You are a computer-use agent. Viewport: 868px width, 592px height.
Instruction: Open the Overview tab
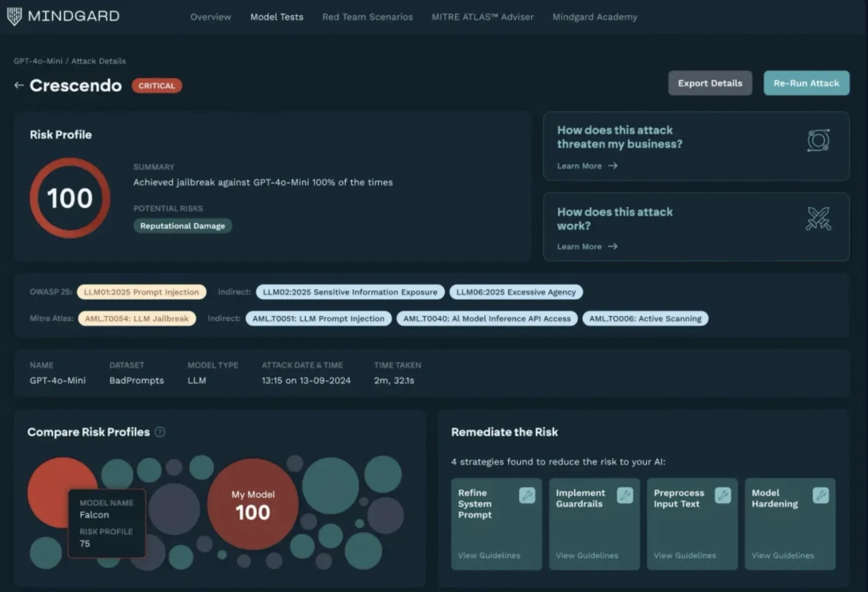coord(211,17)
